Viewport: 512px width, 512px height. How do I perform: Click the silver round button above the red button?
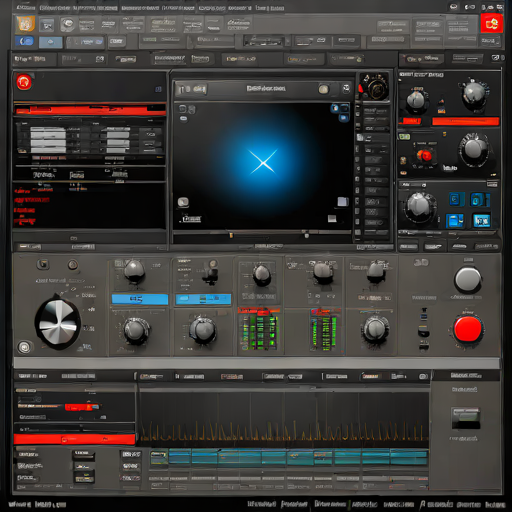click(x=468, y=280)
